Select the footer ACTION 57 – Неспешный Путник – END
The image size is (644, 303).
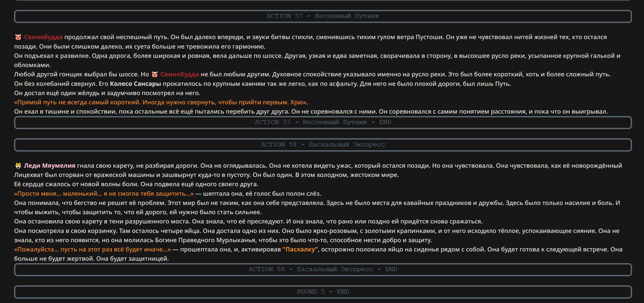323,122
